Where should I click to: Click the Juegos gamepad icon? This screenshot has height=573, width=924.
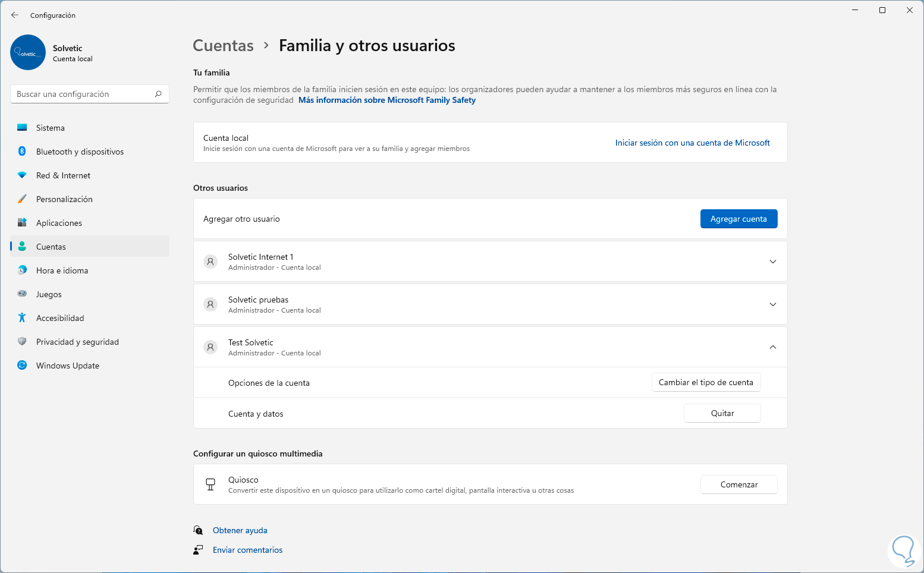22,294
